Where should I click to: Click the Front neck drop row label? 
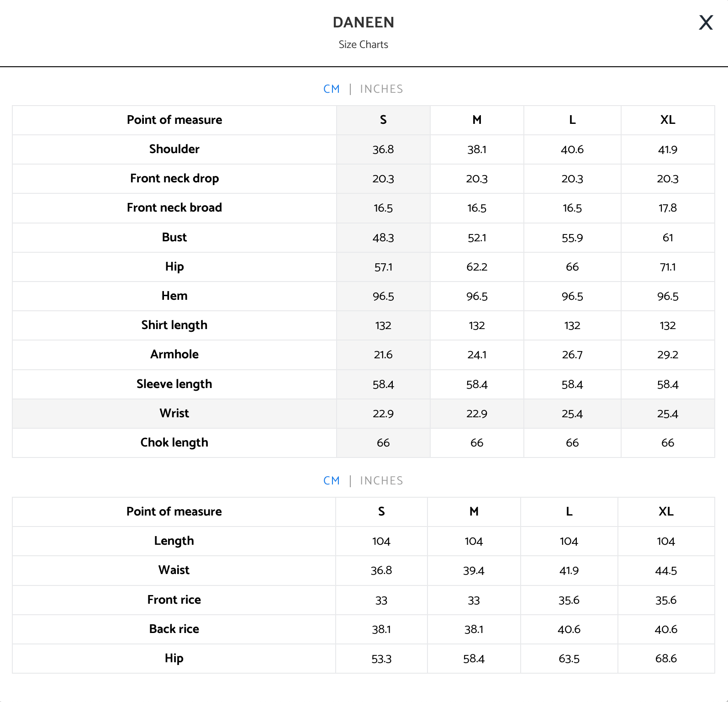174,179
